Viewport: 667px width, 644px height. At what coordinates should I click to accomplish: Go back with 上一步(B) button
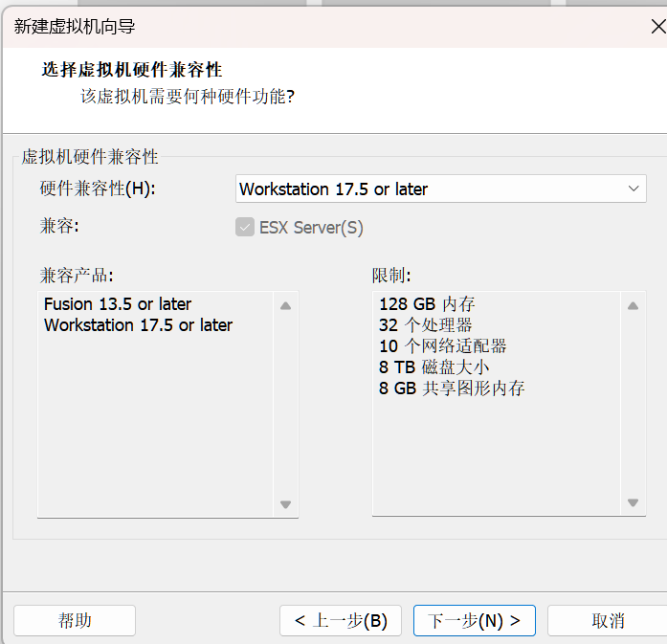[x=341, y=620]
